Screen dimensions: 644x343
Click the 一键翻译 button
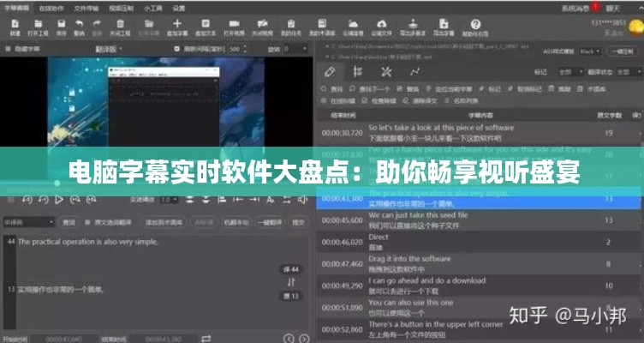[x=268, y=222]
